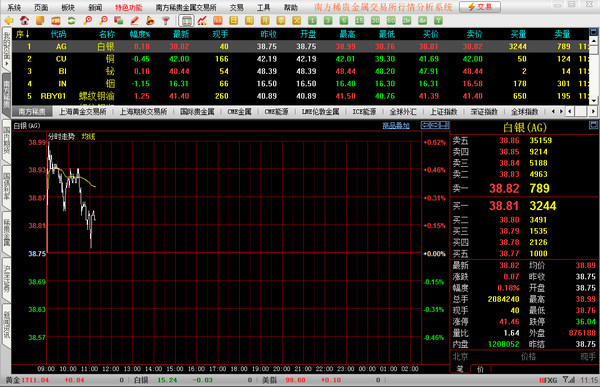Click the funnel filter icon
Screen dimensions: 600x387
click(x=166, y=21)
